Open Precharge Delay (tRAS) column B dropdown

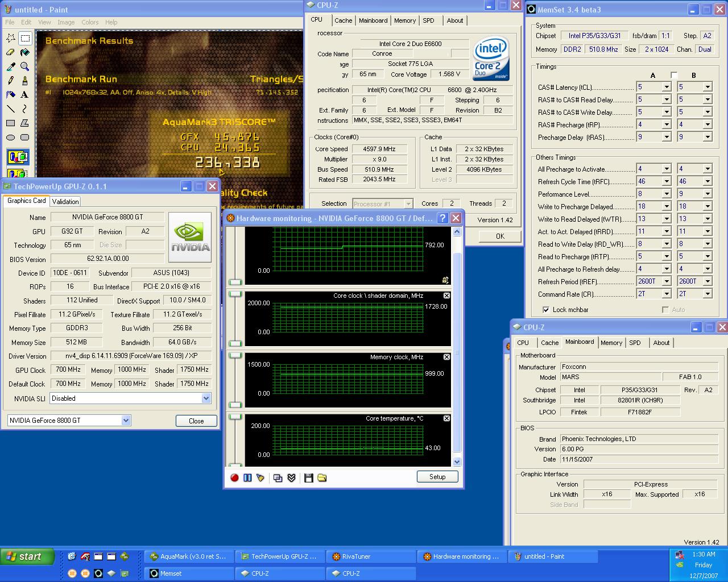[x=708, y=138]
